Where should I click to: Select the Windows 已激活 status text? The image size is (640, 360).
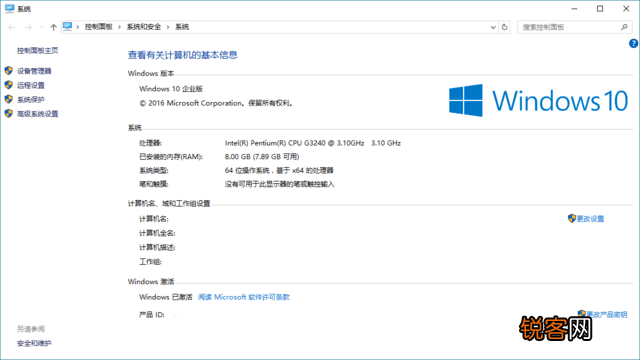[x=166, y=297]
